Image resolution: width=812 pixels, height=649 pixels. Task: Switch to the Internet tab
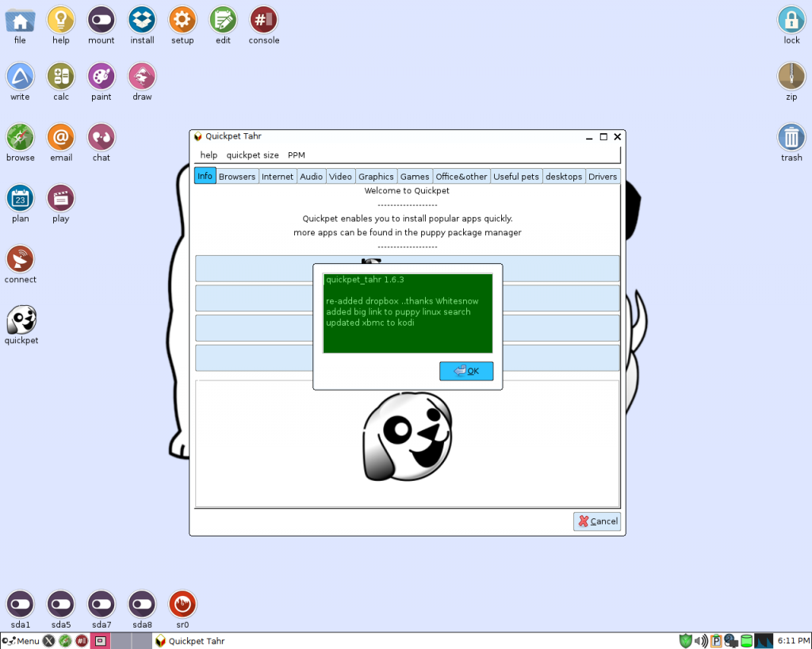click(277, 177)
